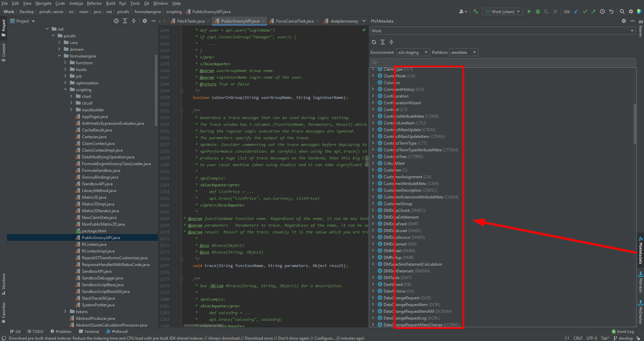Push changes with the green Git arrow
This screenshot has width=644, height=341.
(x=594, y=11)
